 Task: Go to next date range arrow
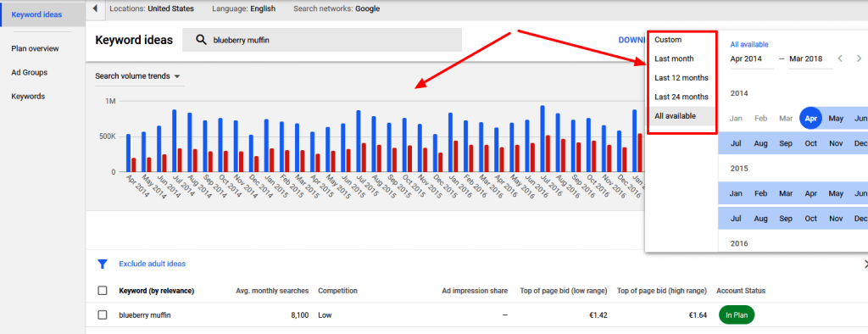859,58
